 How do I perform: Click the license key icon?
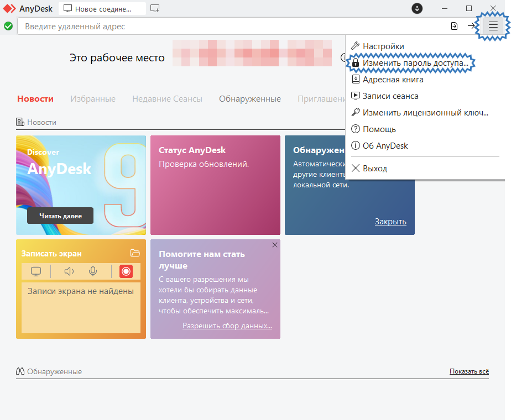(x=355, y=112)
